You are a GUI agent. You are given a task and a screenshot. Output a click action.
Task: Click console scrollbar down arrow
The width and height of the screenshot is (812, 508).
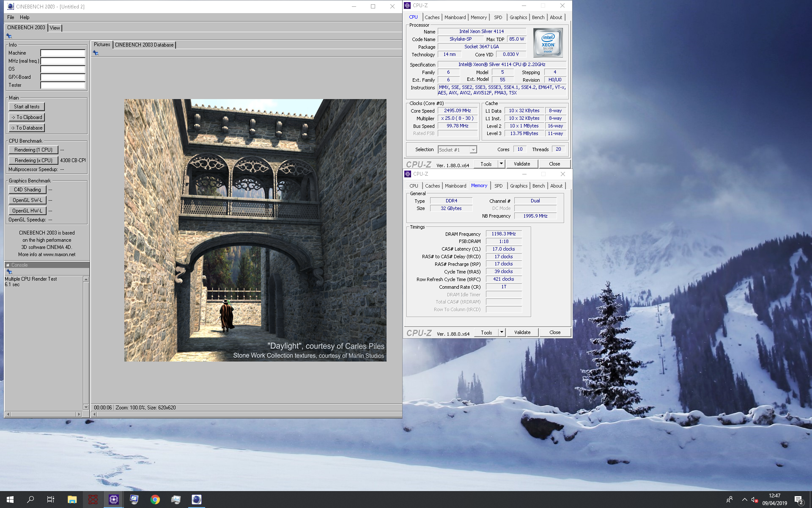(x=86, y=407)
